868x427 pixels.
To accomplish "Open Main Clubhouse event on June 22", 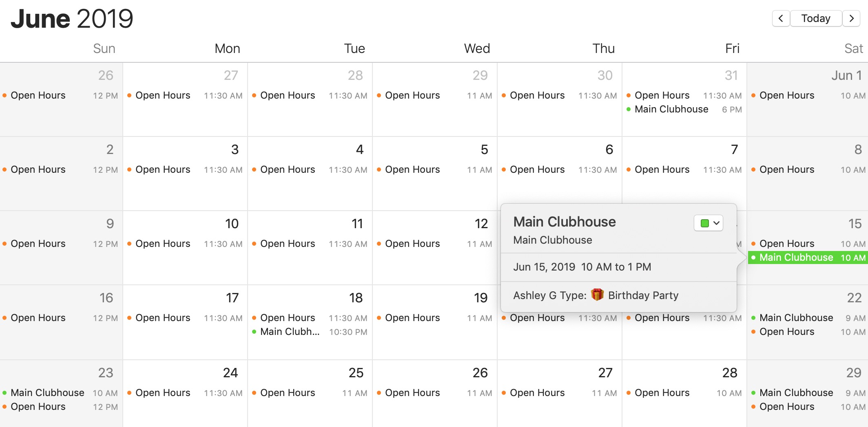I will pyautogui.click(x=796, y=318).
